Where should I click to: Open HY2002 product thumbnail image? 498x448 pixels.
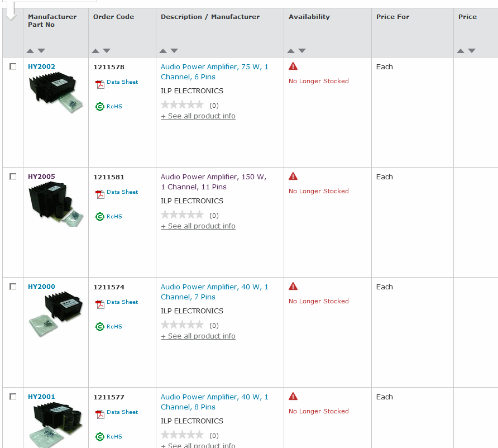pos(56,93)
